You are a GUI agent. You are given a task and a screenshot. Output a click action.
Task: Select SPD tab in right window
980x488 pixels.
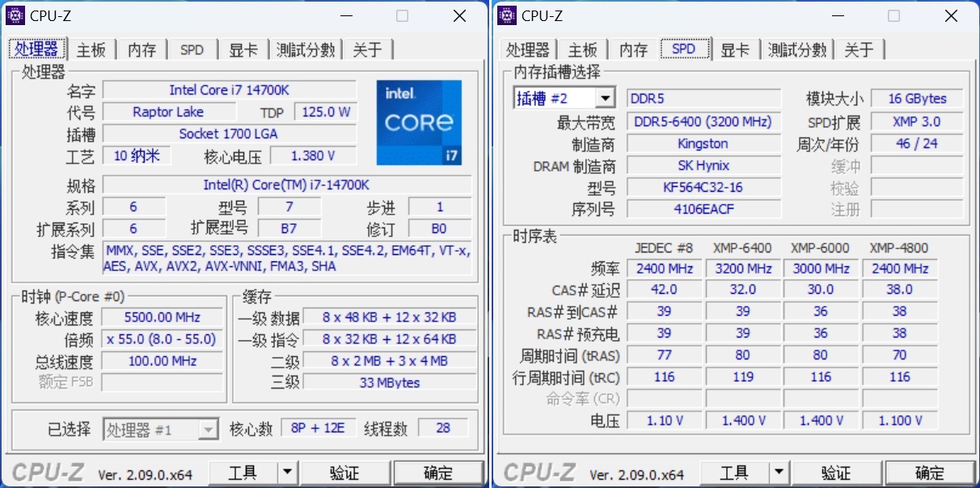click(x=683, y=49)
